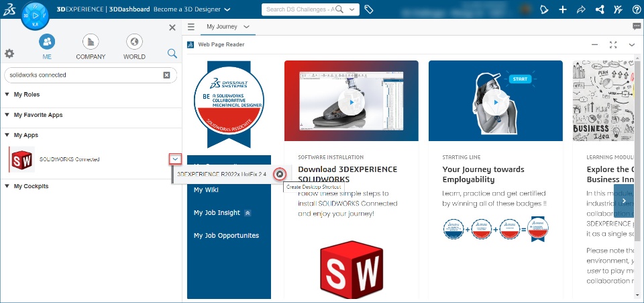This screenshot has width=644, height=303.
Task: Click the SOLIDWORKS Connected app label
Action: click(69, 159)
